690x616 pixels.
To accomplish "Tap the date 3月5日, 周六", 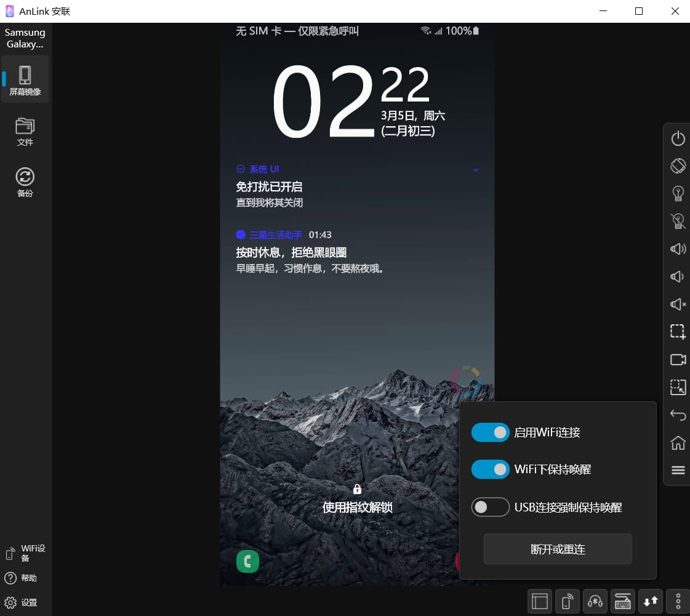I will (x=413, y=116).
